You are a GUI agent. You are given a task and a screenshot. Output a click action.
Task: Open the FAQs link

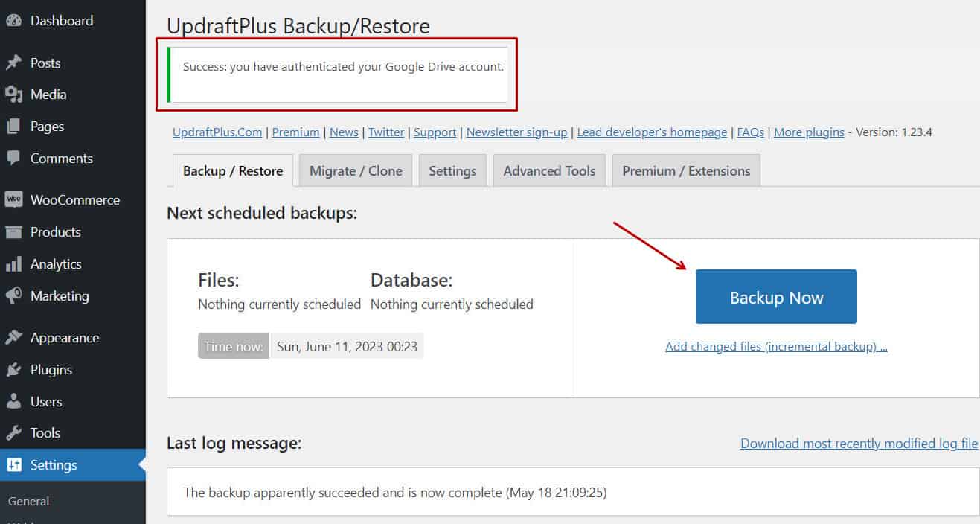750,132
